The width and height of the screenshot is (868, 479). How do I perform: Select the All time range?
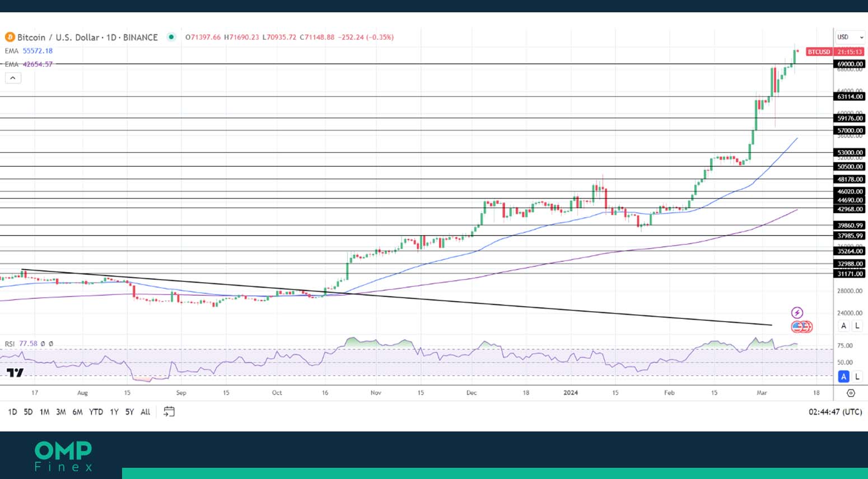pyautogui.click(x=146, y=412)
